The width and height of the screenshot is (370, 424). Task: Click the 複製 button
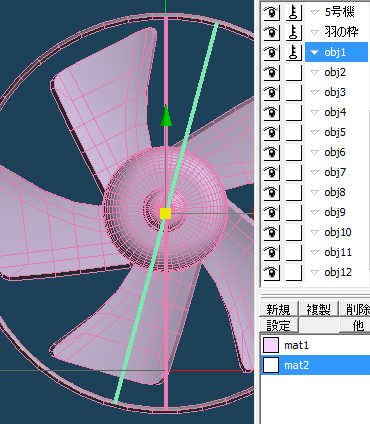pos(319,309)
